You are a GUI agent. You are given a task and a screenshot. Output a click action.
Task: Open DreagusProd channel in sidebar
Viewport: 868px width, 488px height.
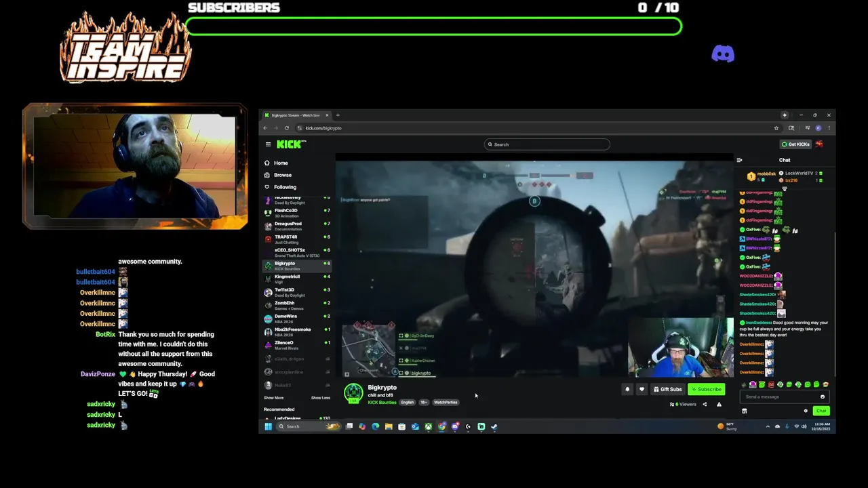coord(296,226)
